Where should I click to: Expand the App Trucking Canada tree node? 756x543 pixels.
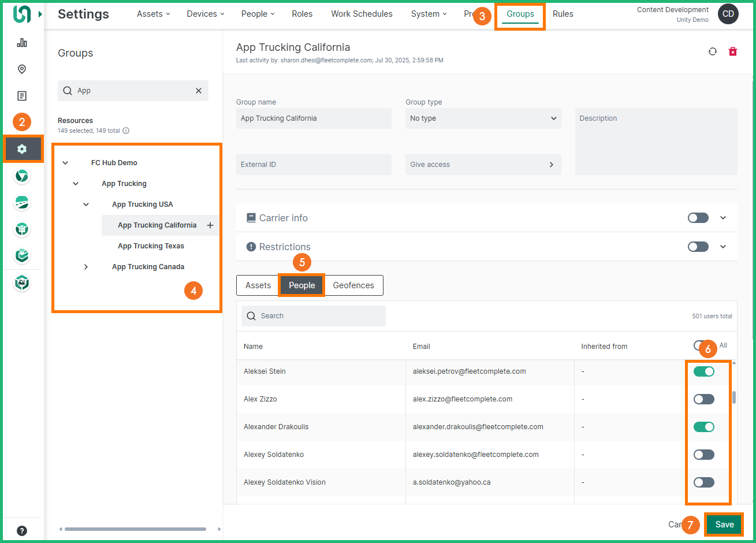pyautogui.click(x=86, y=267)
